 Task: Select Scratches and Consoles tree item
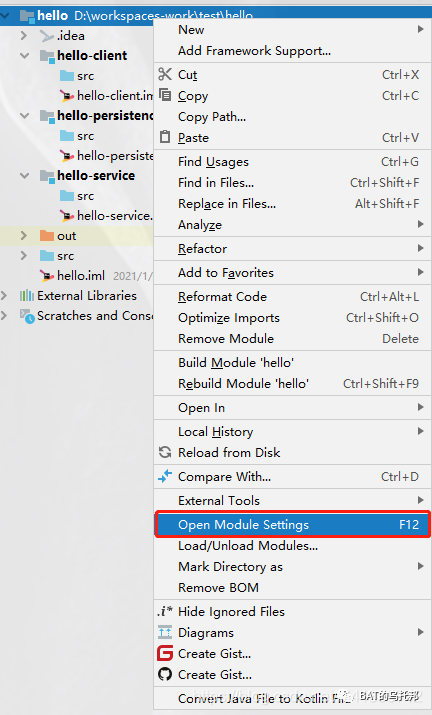pos(95,316)
